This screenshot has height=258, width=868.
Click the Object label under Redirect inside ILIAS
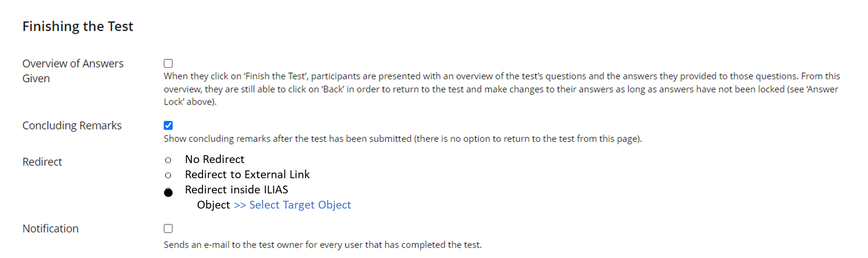pos(213,205)
